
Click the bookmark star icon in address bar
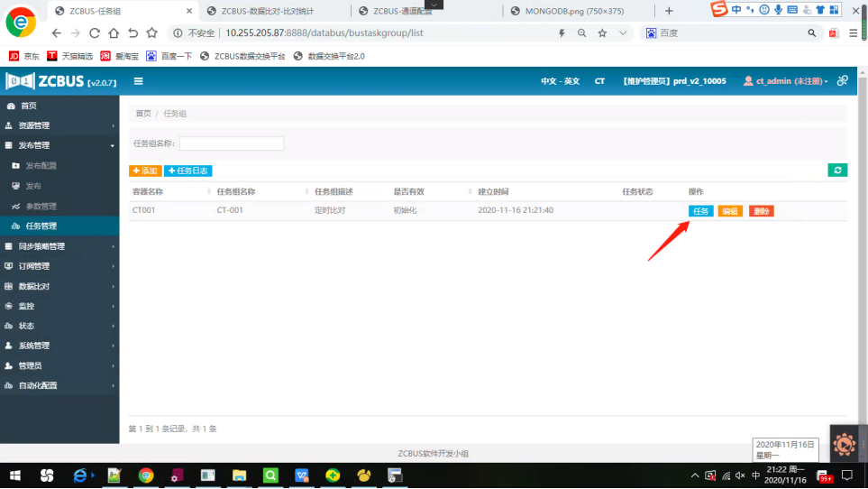[x=602, y=33]
